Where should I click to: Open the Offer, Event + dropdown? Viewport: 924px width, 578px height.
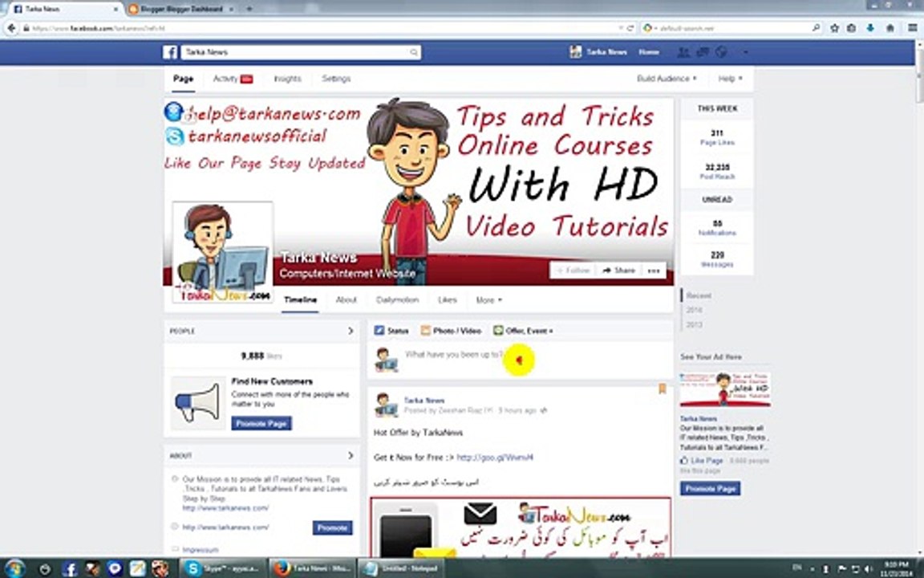point(523,331)
